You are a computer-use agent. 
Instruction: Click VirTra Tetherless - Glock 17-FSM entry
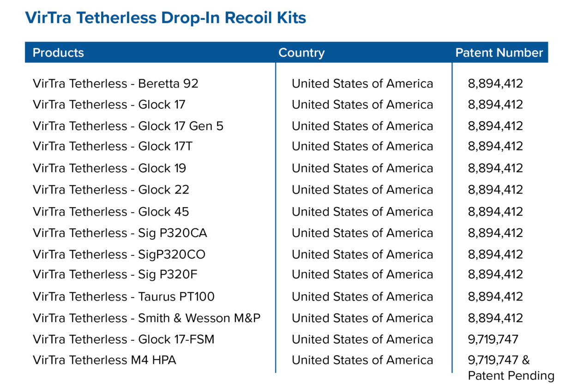point(124,339)
